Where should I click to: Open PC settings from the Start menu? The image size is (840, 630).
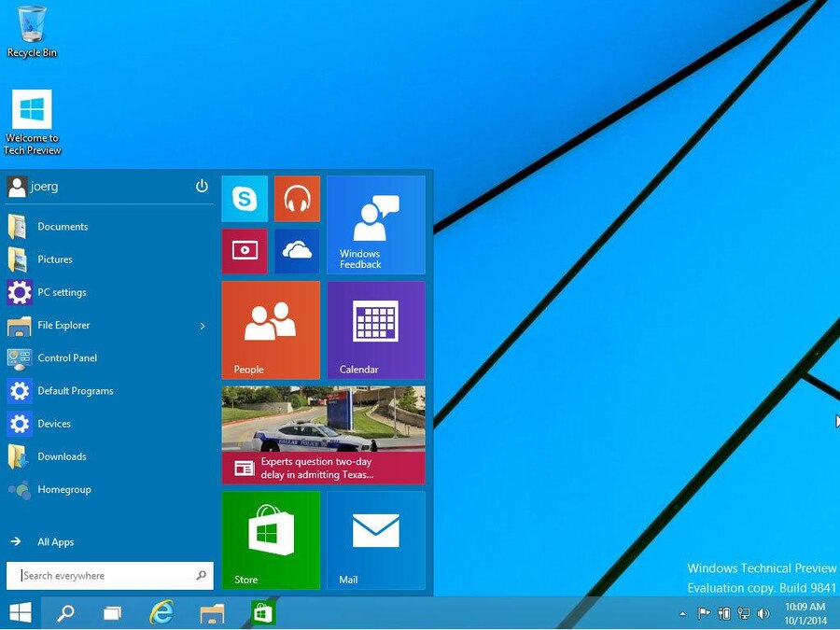[x=61, y=292]
